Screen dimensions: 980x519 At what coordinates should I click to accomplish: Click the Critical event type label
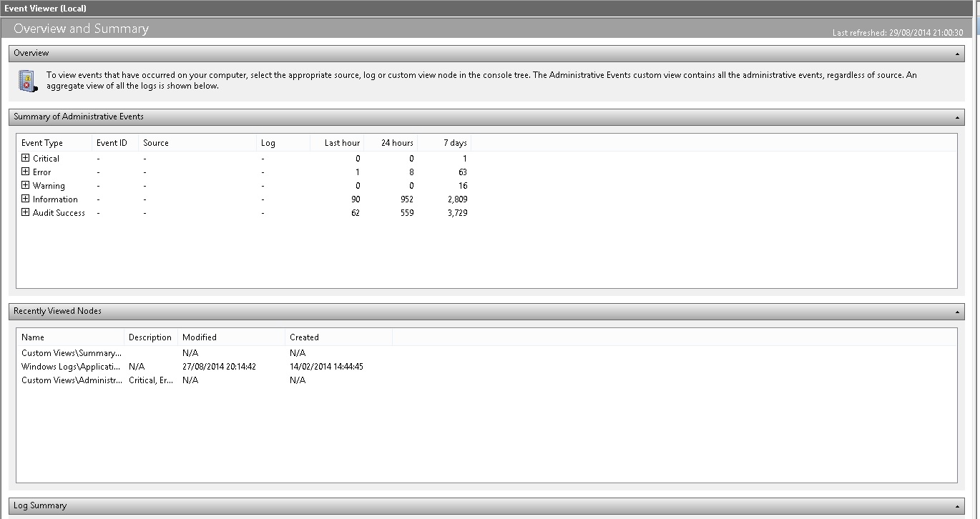click(x=46, y=159)
